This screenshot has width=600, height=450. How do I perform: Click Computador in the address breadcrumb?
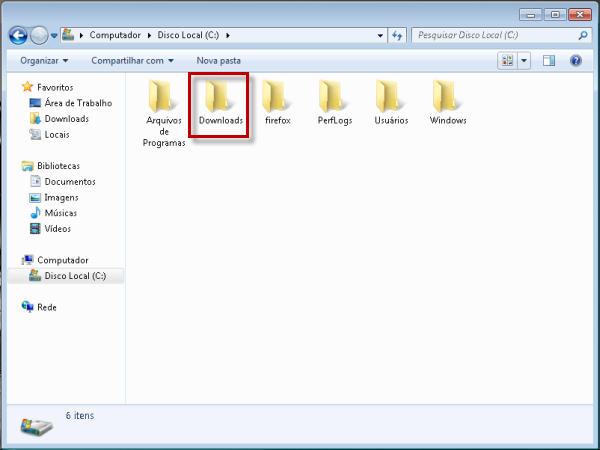(x=114, y=35)
